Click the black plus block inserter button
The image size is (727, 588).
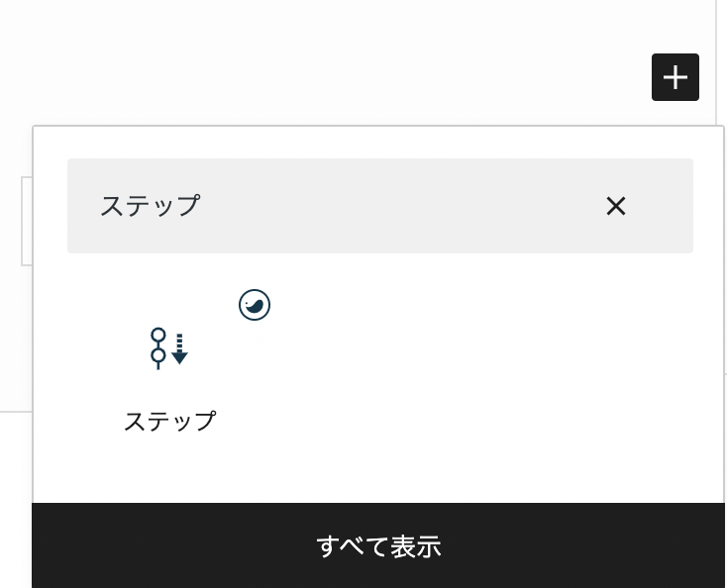pos(675,77)
